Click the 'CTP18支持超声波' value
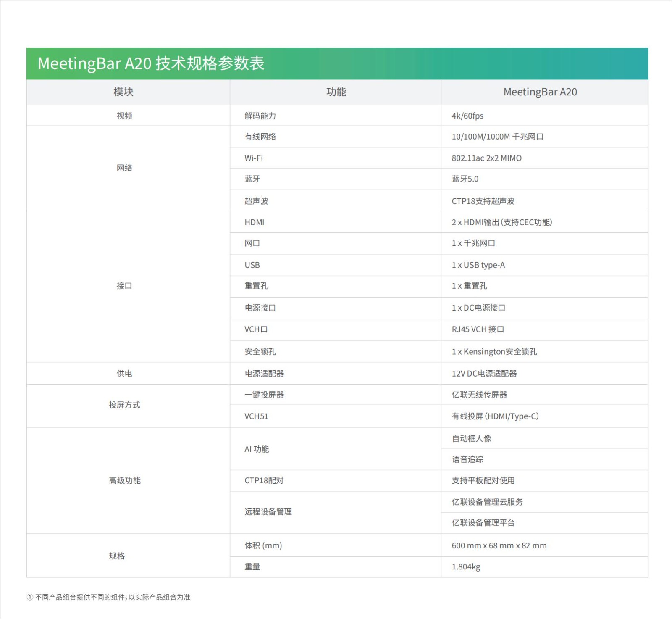The height and width of the screenshot is (619, 672). (483, 201)
